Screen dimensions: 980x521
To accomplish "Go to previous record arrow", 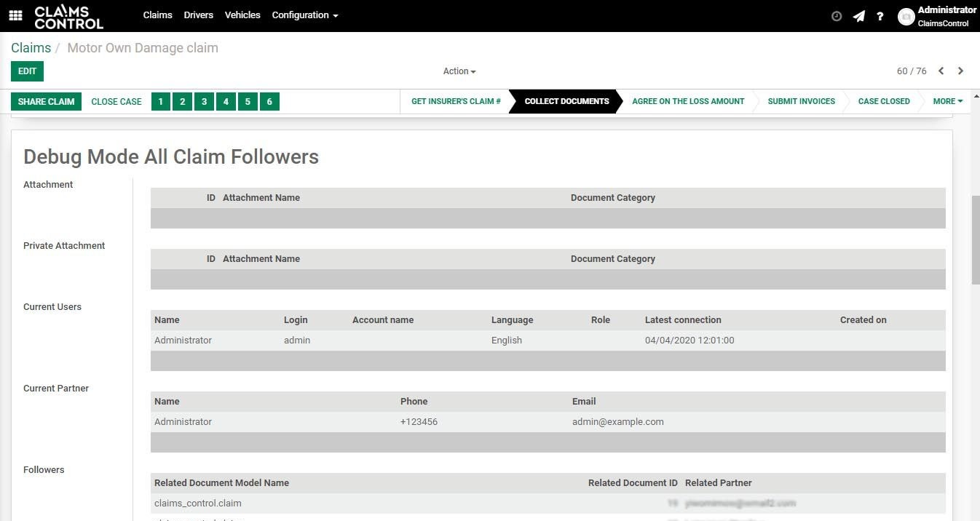I will tap(941, 71).
